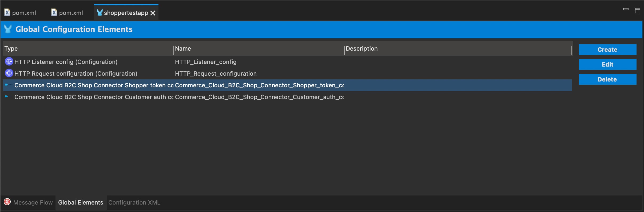Select the HTTP Listener config (Configuration) row

coord(288,62)
